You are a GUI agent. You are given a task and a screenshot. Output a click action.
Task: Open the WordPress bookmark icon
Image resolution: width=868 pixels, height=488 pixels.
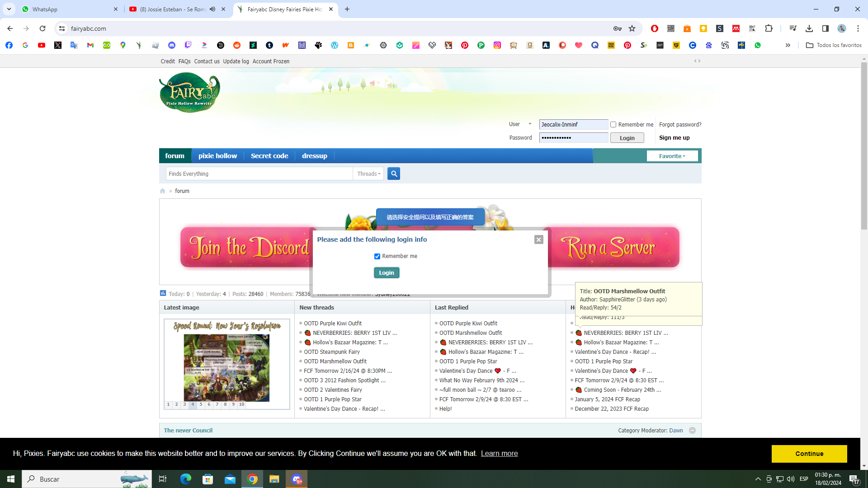click(335, 45)
